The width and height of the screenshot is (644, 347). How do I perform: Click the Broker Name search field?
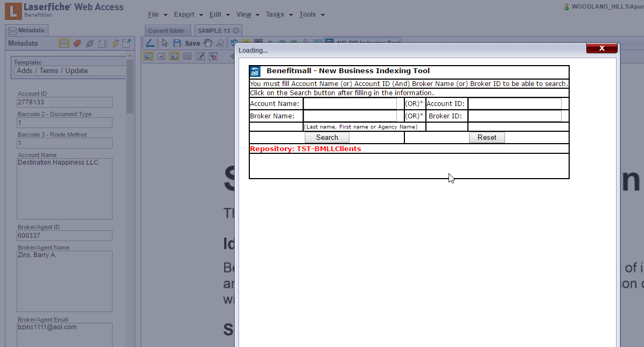[350, 116]
